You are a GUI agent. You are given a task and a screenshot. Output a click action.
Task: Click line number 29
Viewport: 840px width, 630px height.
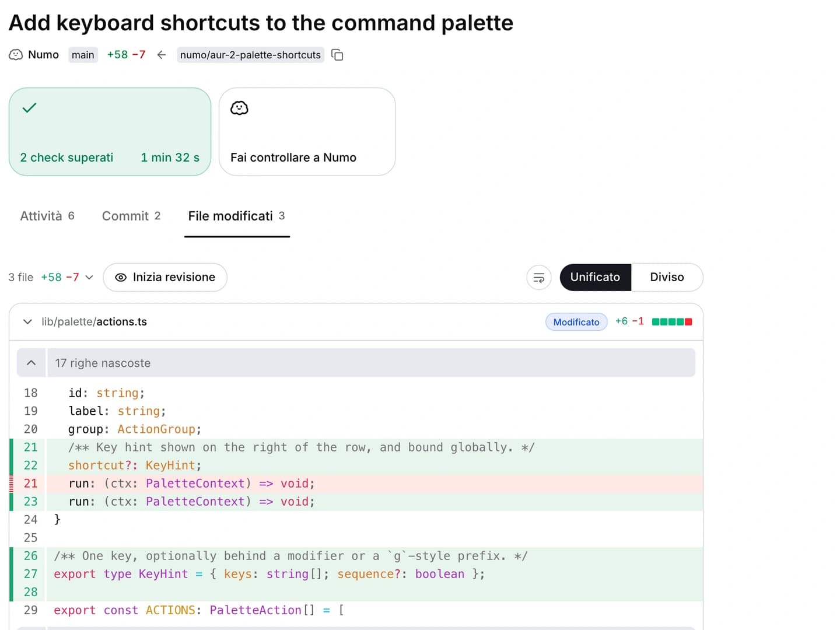[30, 610]
